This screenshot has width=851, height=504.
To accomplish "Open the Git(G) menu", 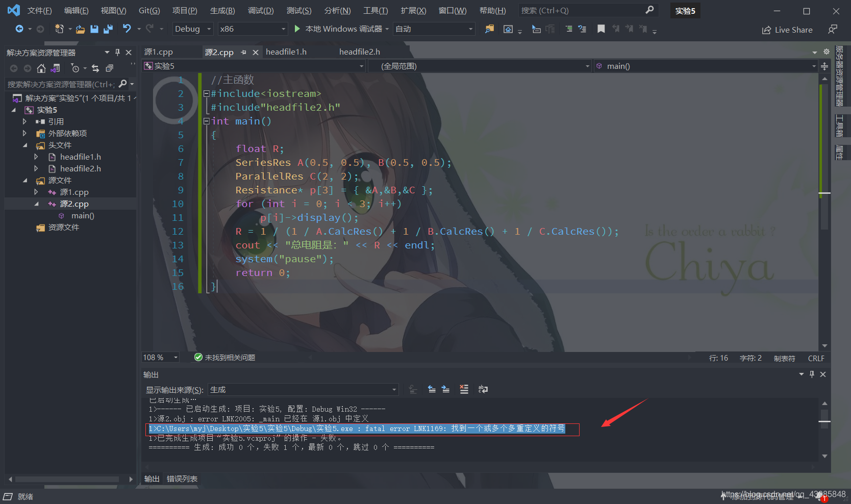I will tap(149, 11).
